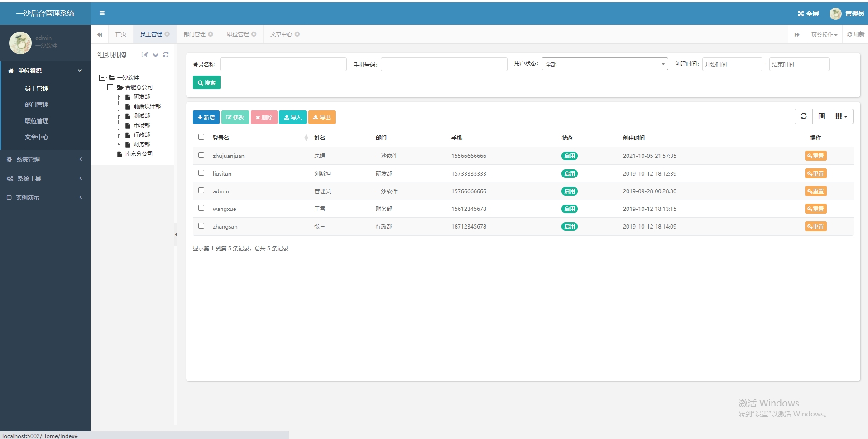Toggle the 启用 status badge for admin
868x439 pixels.
click(x=570, y=191)
